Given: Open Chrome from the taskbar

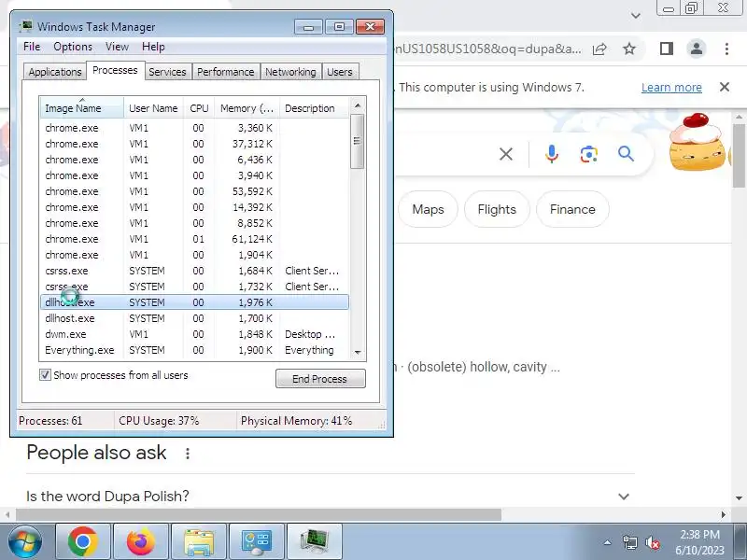Looking at the screenshot, I should (83, 542).
